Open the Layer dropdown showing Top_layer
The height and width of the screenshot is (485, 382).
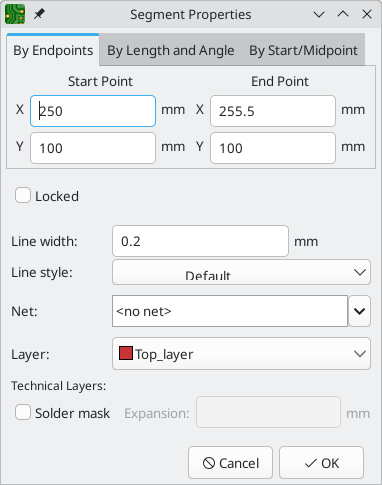coord(241,354)
